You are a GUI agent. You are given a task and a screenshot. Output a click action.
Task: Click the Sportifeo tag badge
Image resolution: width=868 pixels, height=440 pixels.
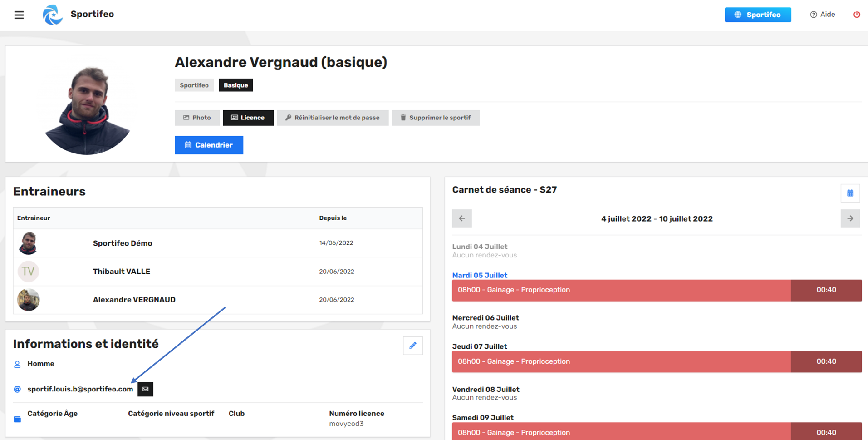click(x=194, y=85)
